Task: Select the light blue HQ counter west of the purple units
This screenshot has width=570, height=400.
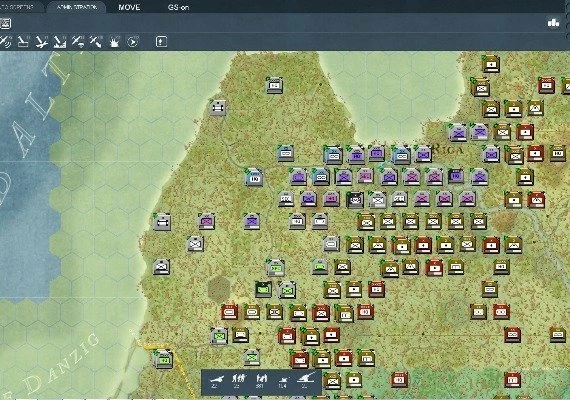Action: (254, 177)
